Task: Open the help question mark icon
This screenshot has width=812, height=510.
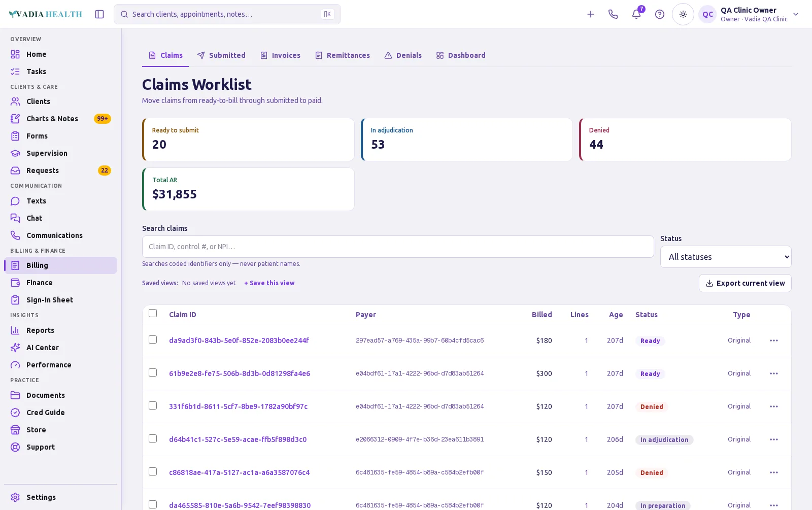Action: tap(660, 14)
